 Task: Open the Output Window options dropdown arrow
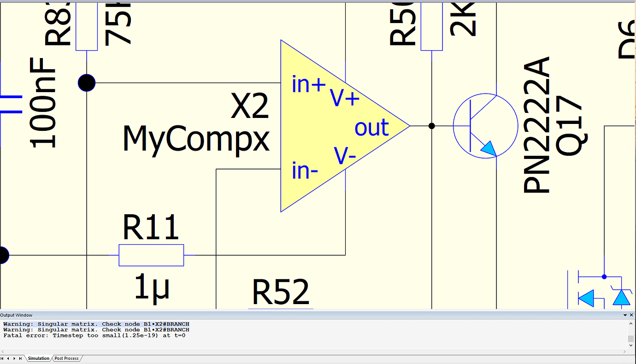[625, 315]
